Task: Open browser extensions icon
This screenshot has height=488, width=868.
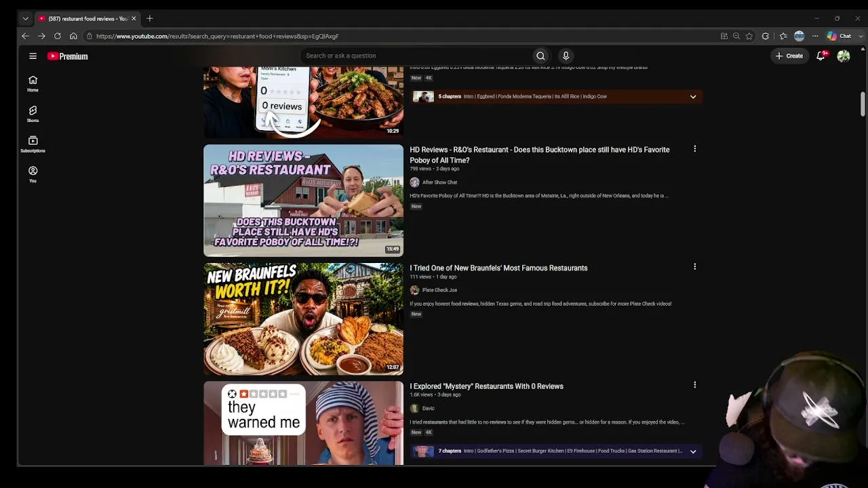Action: click(x=766, y=36)
